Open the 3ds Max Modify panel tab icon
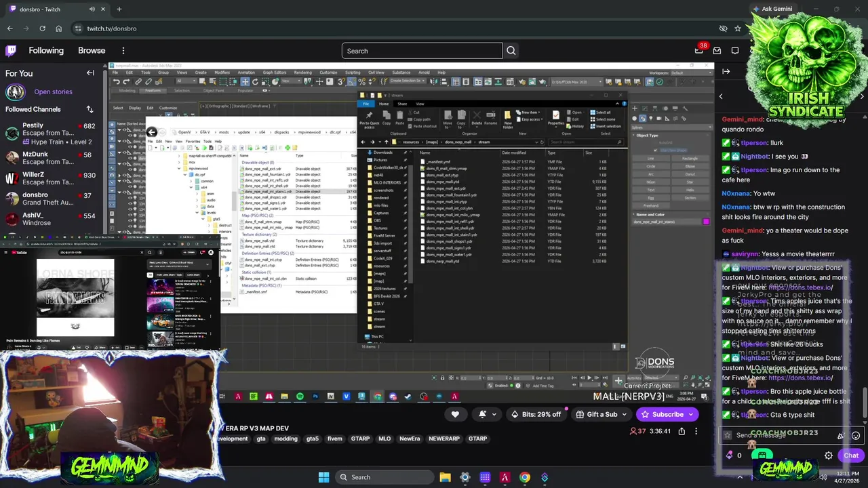 click(x=645, y=108)
